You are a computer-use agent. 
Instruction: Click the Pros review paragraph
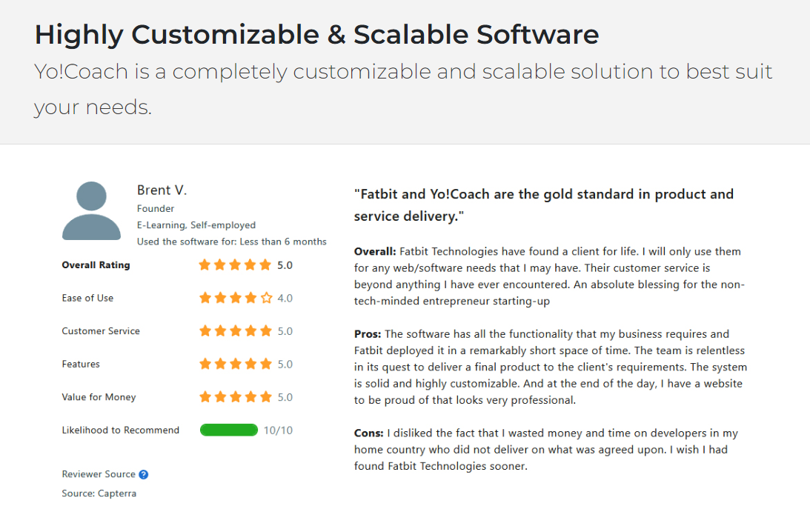[x=550, y=367]
